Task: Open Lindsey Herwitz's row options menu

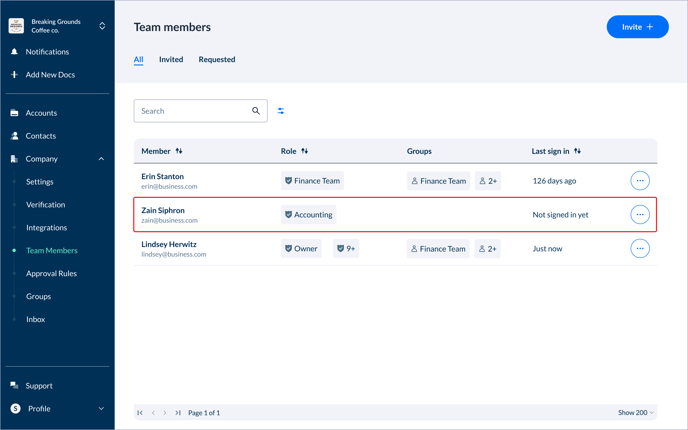Action: click(640, 249)
